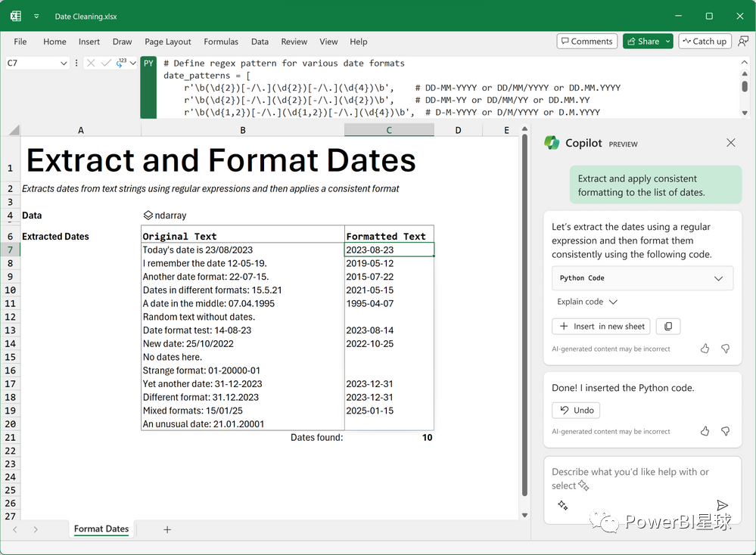This screenshot has width=756, height=555.
Task: Thumbs down the Python code response
Action: (725, 349)
